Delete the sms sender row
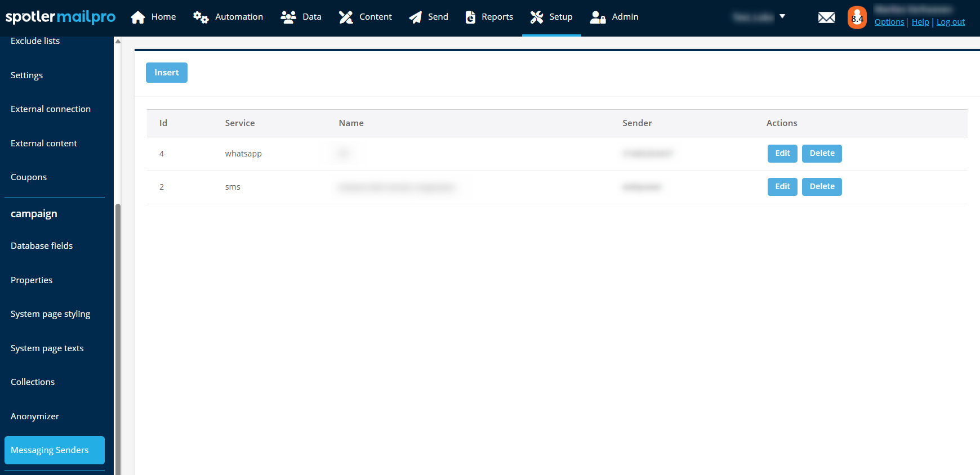Screen dimensions: 980x475 coord(822,186)
